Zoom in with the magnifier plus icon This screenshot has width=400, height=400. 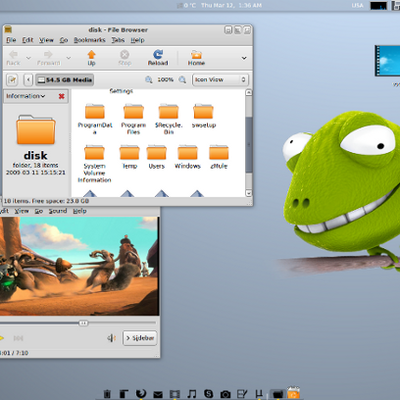point(182,79)
